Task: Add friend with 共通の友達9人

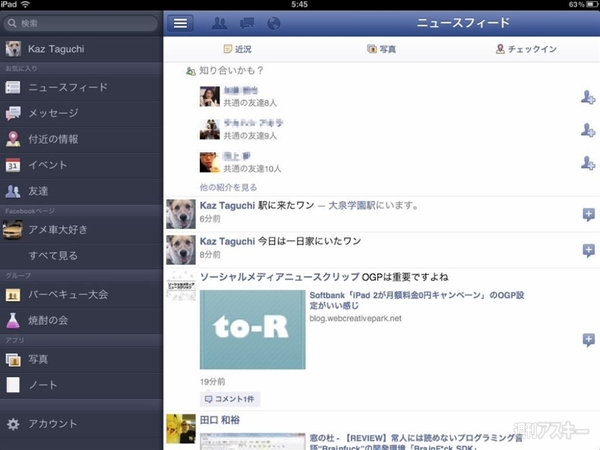Action: click(x=588, y=130)
